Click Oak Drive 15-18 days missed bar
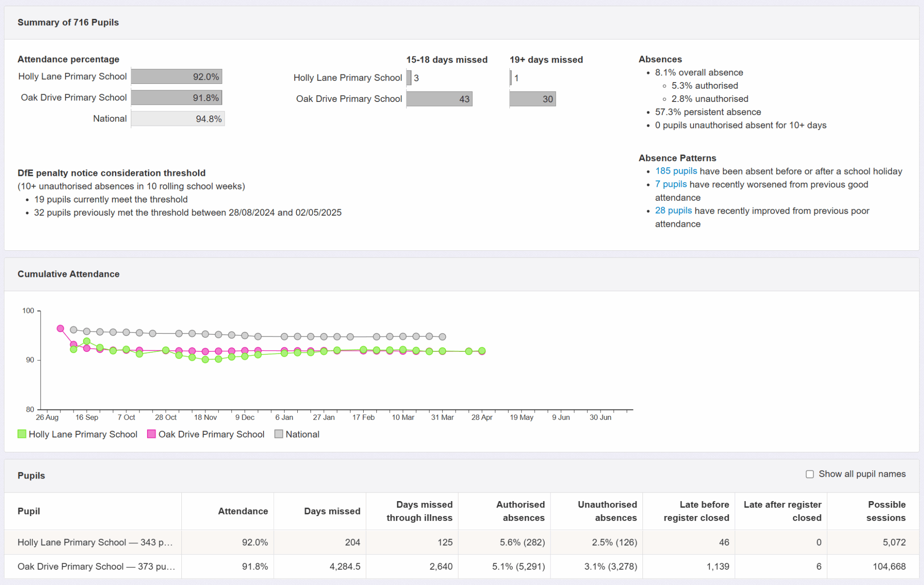The image size is (924, 585). [439, 99]
